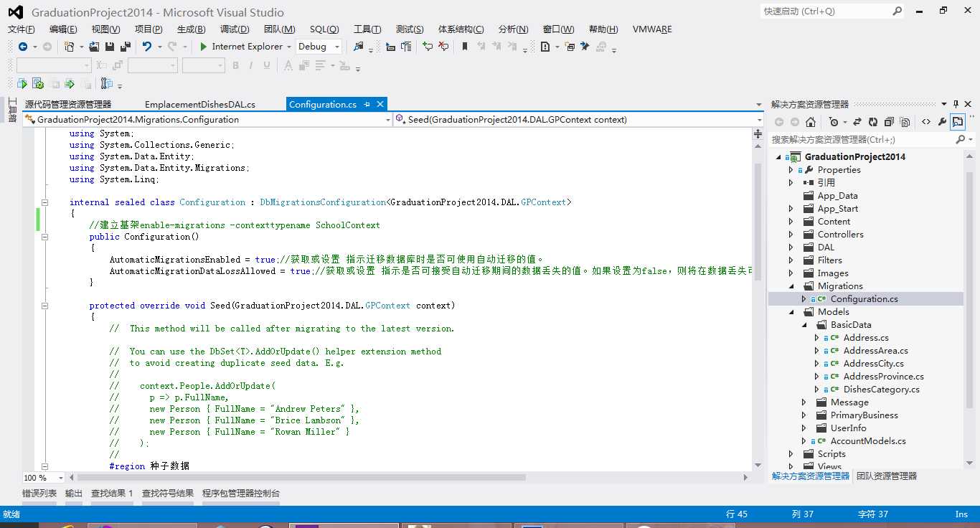Screen dimensions: 980x528
Task: Open the 程序包管理器控制台 tab
Action: [x=241, y=494]
